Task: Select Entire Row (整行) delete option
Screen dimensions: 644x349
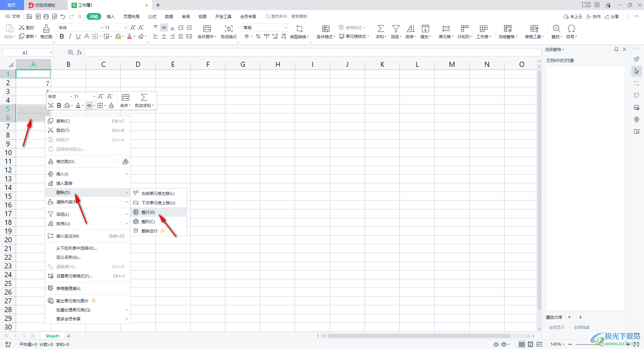Action: point(158,212)
